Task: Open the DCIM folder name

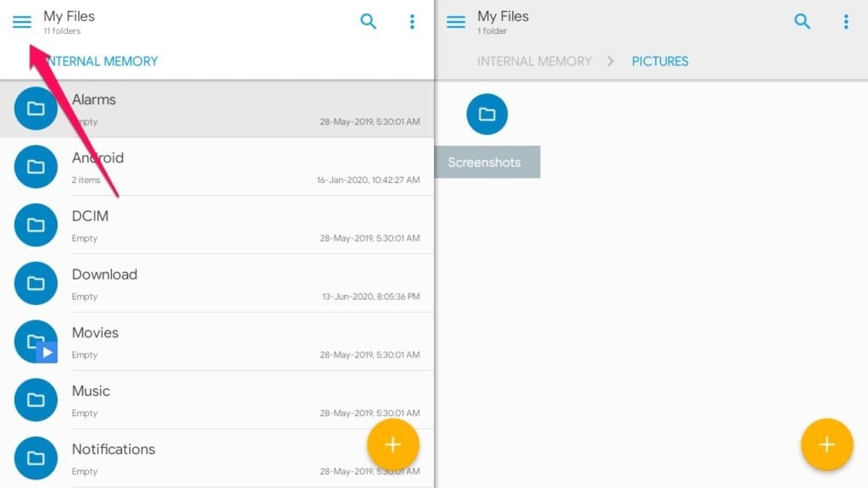Action: (x=90, y=216)
